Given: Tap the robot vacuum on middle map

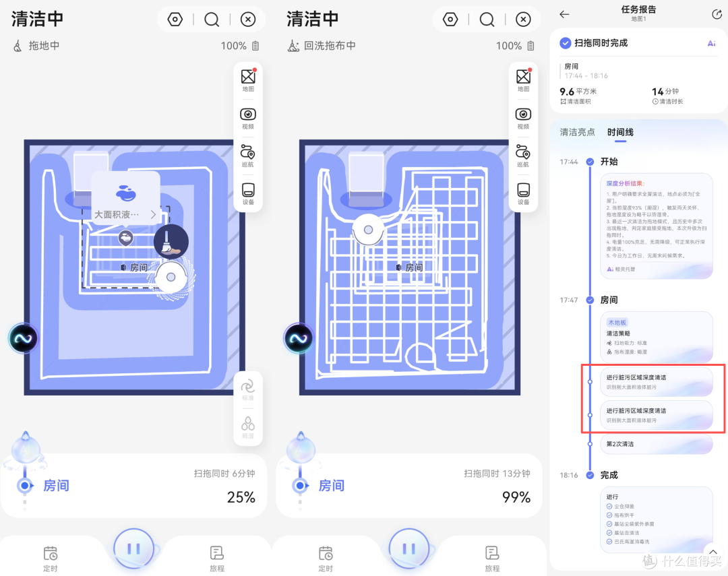Looking at the screenshot, I should click(368, 230).
